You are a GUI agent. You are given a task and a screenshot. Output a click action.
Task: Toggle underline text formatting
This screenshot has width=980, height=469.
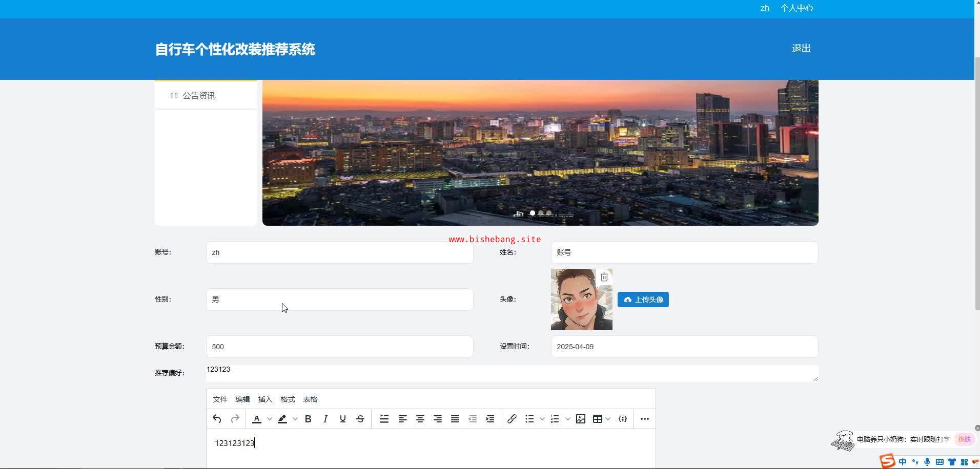point(343,419)
